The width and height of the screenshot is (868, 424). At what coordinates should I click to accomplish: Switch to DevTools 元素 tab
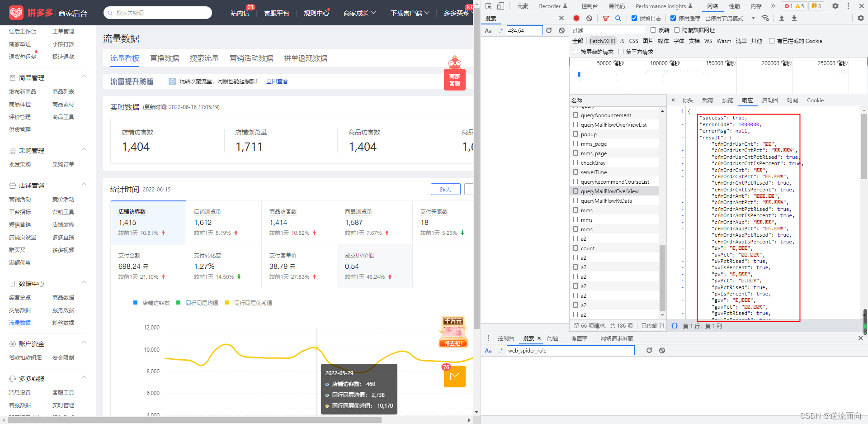pos(523,6)
